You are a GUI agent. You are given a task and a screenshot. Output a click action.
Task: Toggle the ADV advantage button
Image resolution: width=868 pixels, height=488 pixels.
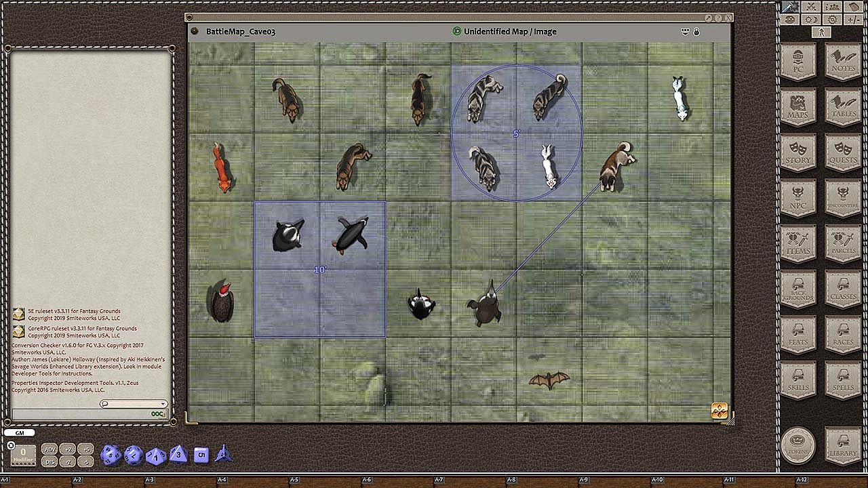(x=50, y=449)
